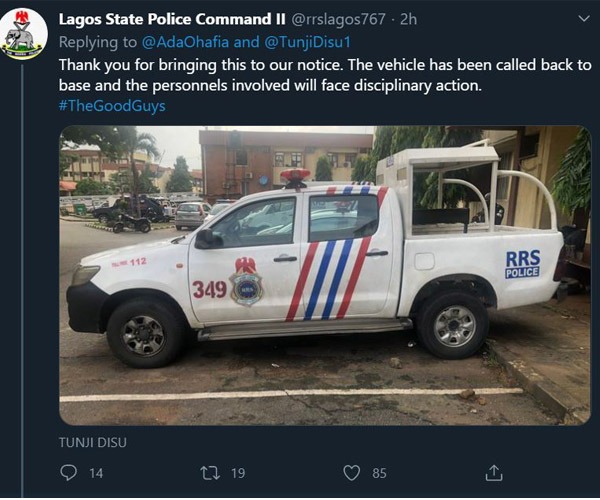Viewport: 600px width, 500px height.
Task: Click the vertical thread connector line
Action: (x=23, y=281)
